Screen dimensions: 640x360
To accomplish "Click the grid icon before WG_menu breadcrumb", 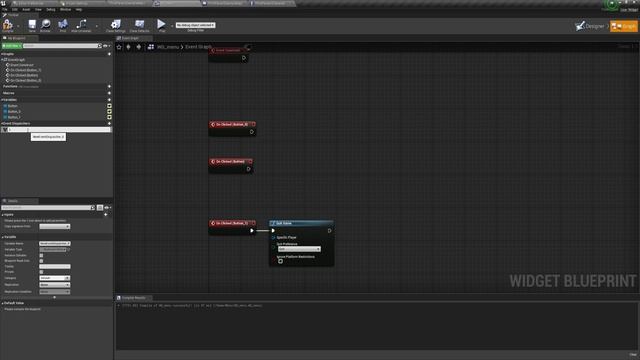I will click(151, 47).
